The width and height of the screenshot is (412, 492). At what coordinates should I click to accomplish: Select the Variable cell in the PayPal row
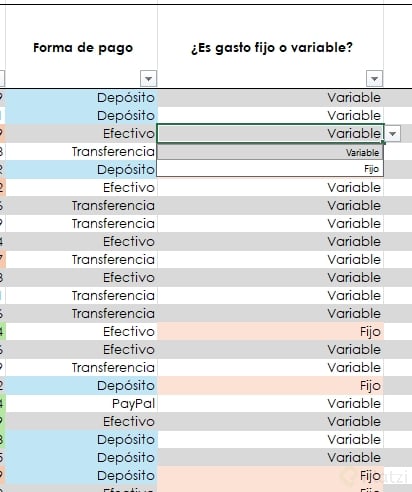(270, 404)
